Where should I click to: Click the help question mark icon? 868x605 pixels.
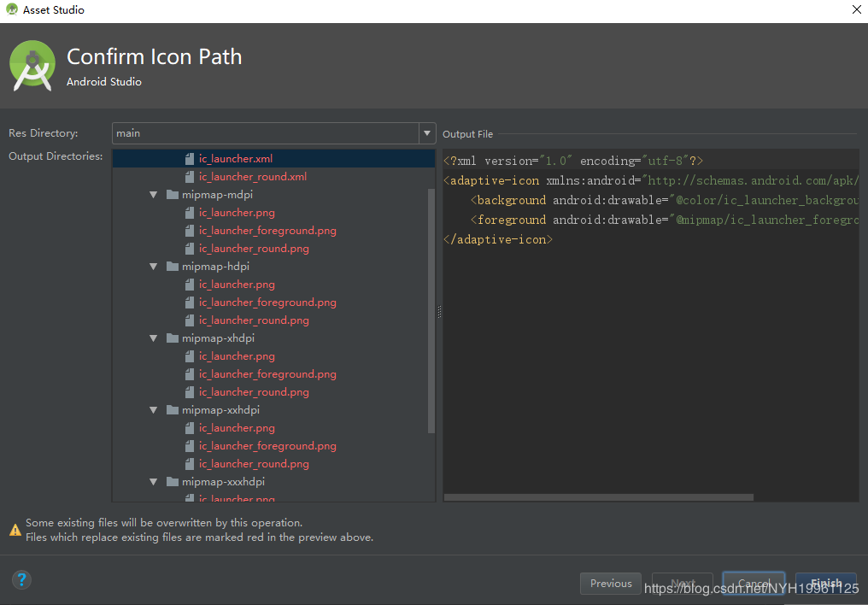tap(22, 580)
